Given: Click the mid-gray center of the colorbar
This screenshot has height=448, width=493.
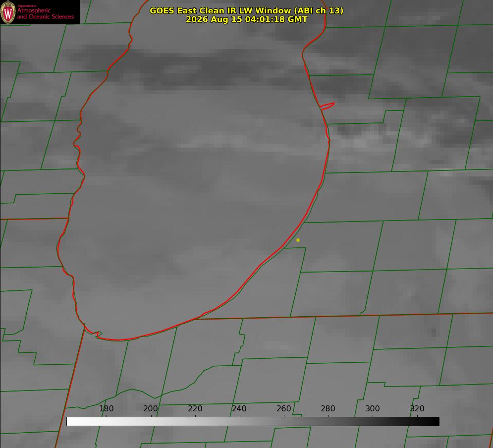Looking at the screenshot, I should tap(253, 421).
